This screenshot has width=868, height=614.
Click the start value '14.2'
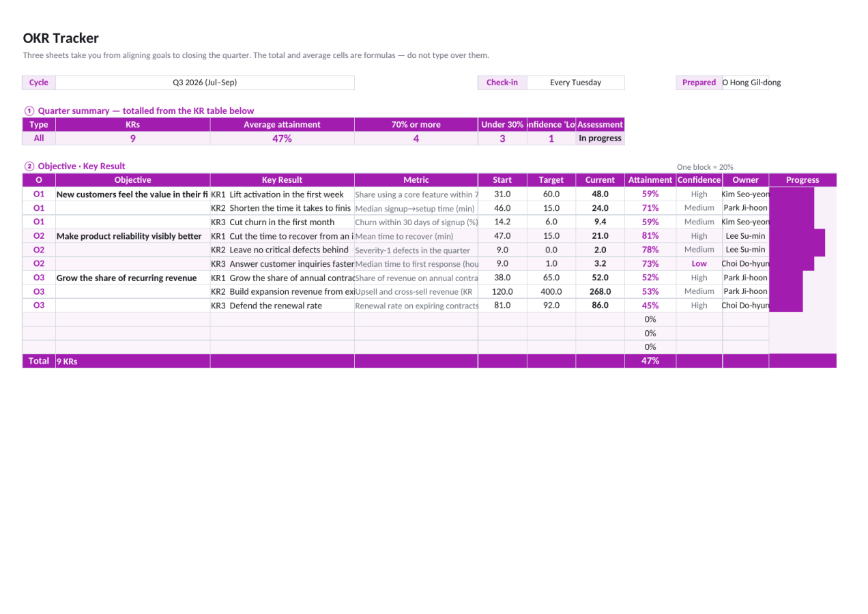point(502,222)
